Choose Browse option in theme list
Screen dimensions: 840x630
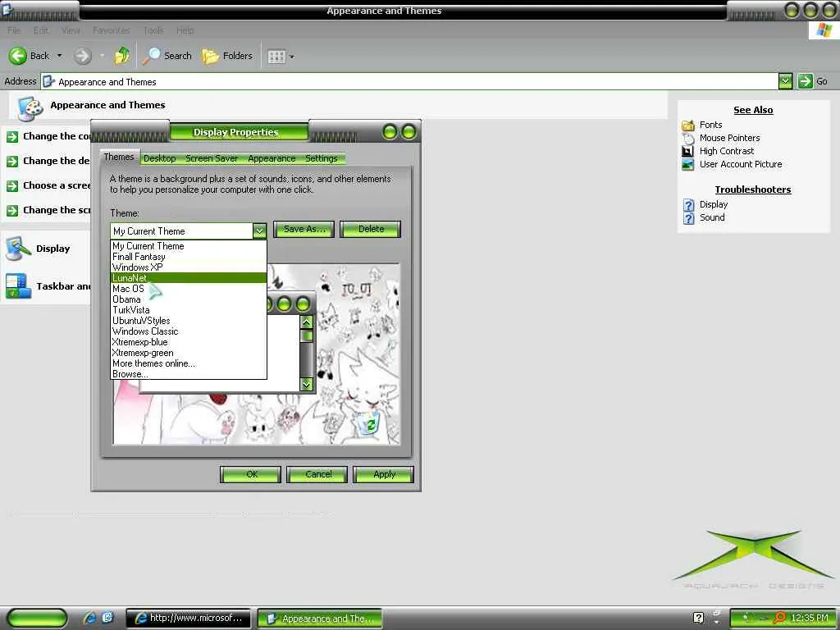[189, 374]
